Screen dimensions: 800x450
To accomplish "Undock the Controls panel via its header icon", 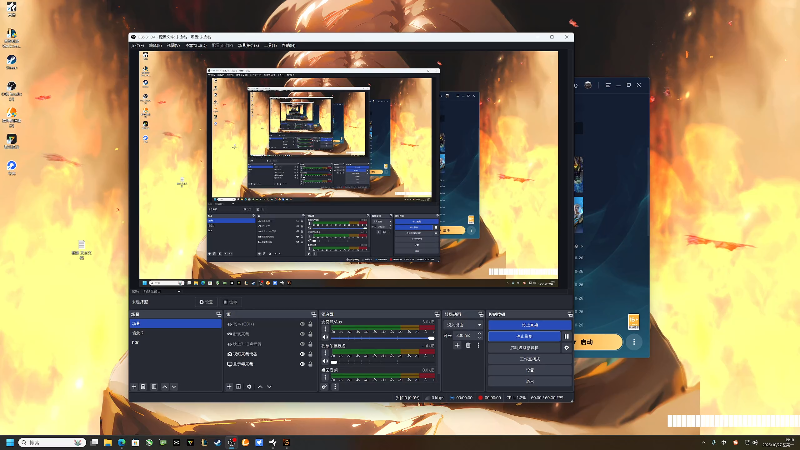I will click(x=570, y=314).
